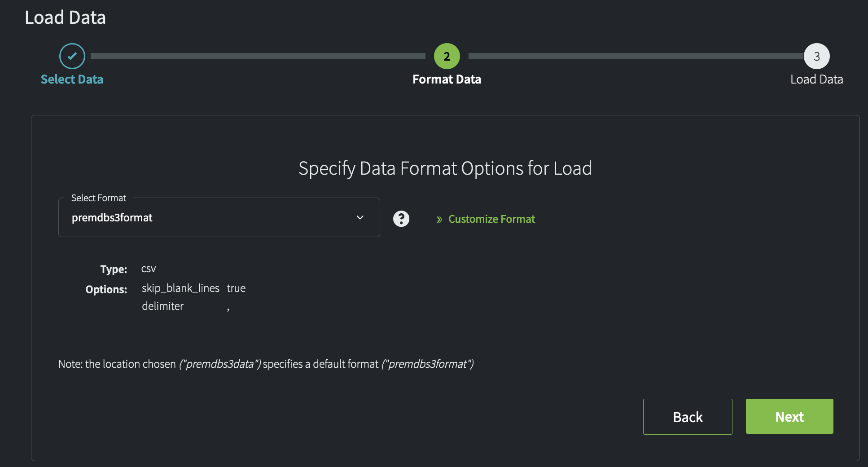Click the delimiter option name

point(162,306)
